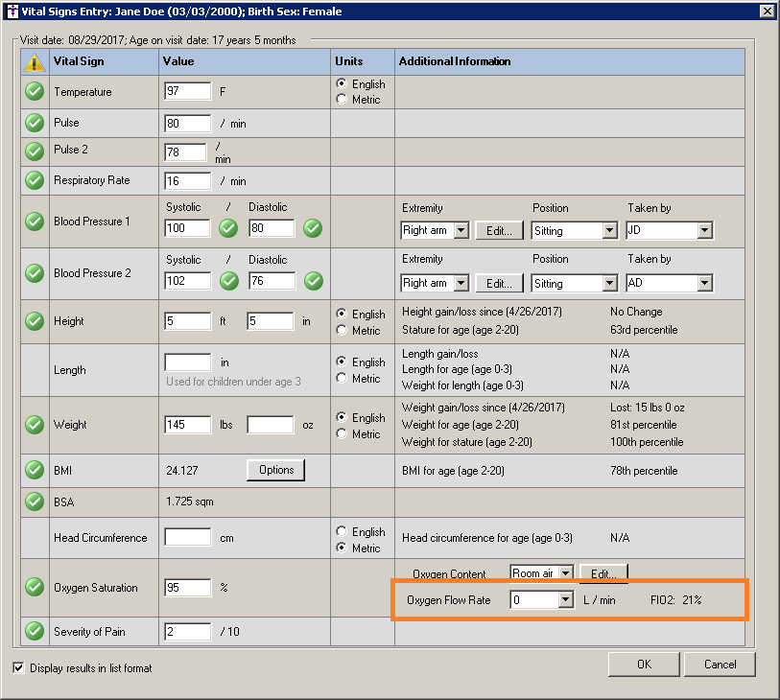Click the Pulse value input field
The image size is (780, 700).
tap(188, 124)
